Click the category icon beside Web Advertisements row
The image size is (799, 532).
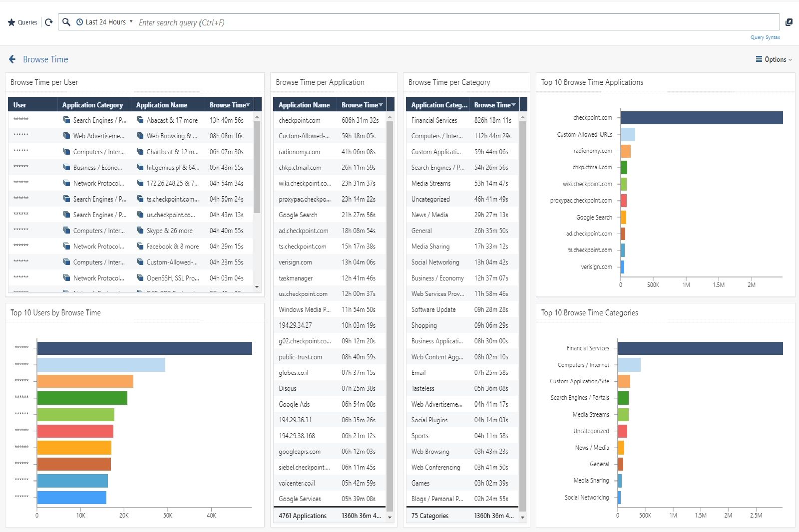pyautogui.click(x=66, y=136)
